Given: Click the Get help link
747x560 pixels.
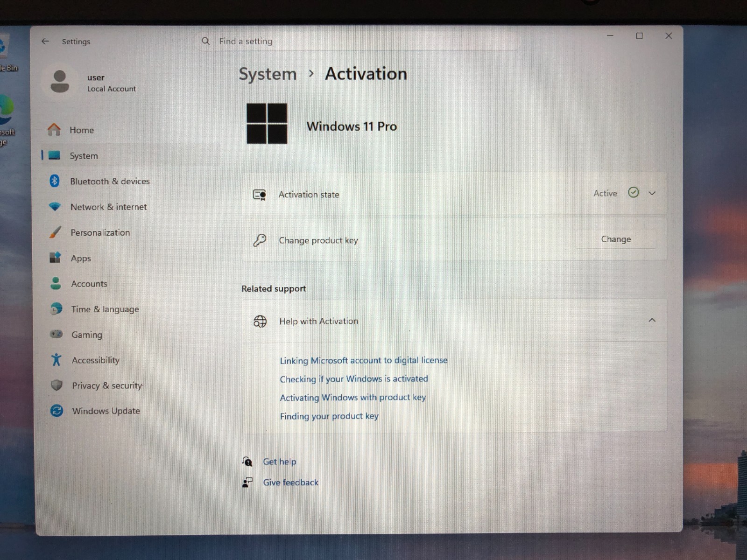Looking at the screenshot, I should [279, 462].
